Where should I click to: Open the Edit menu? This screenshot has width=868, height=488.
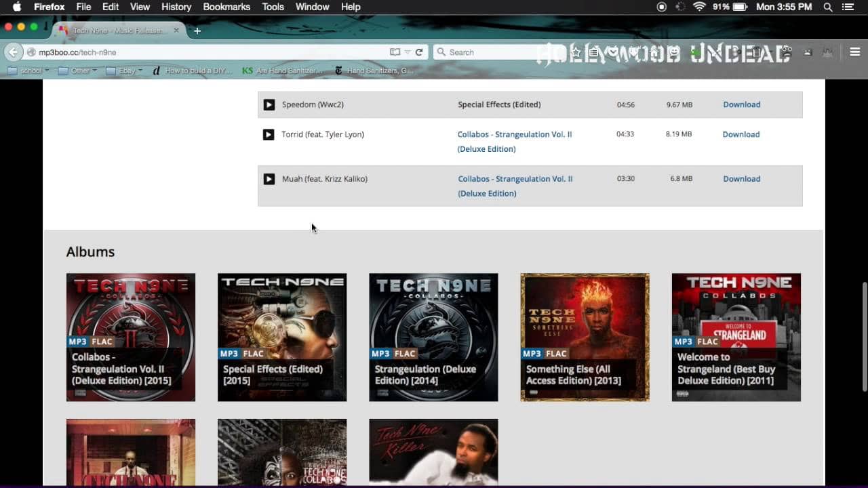(x=111, y=7)
